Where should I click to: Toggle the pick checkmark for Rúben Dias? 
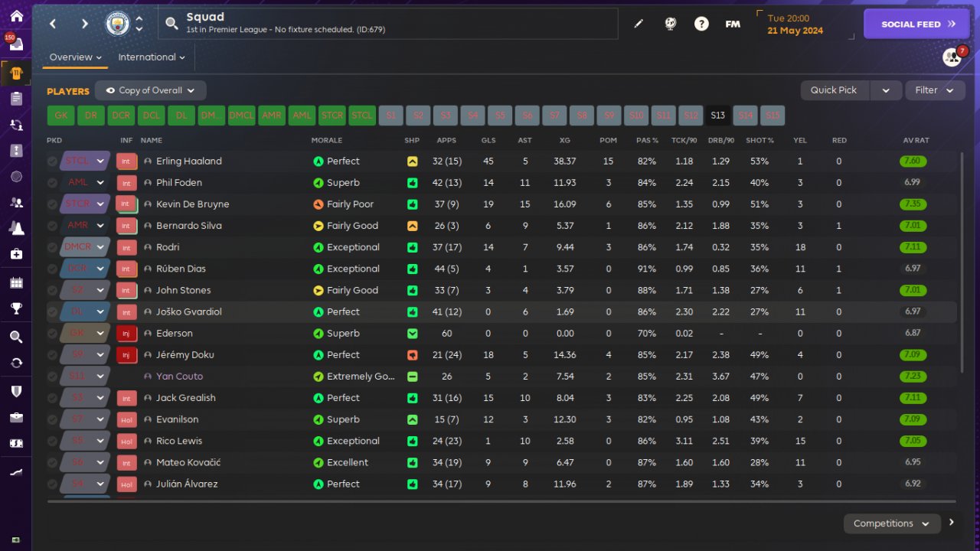(52, 269)
